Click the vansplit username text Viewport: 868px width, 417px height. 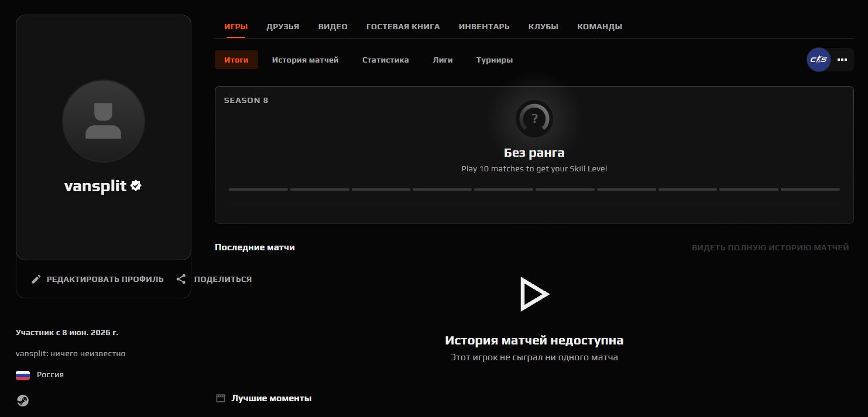click(95, 186)
